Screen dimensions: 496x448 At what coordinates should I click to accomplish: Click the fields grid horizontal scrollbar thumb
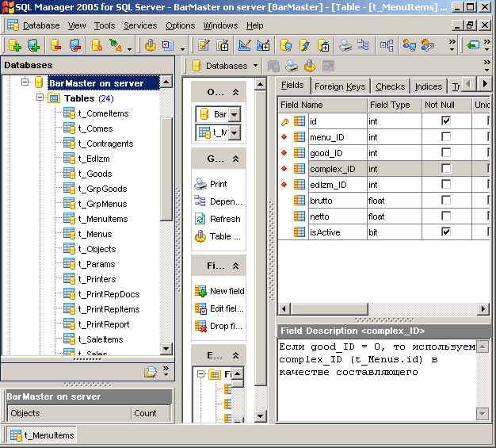click(x=330, y=308)
